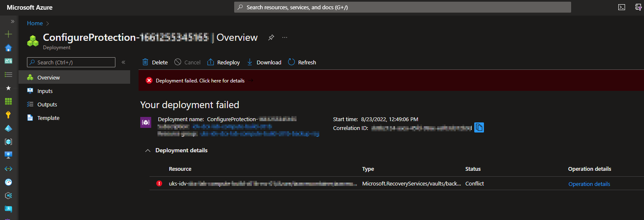This screenshot has height=220, width=644.
Task: Click the blurred resource group link
Action: click(259, 134)
